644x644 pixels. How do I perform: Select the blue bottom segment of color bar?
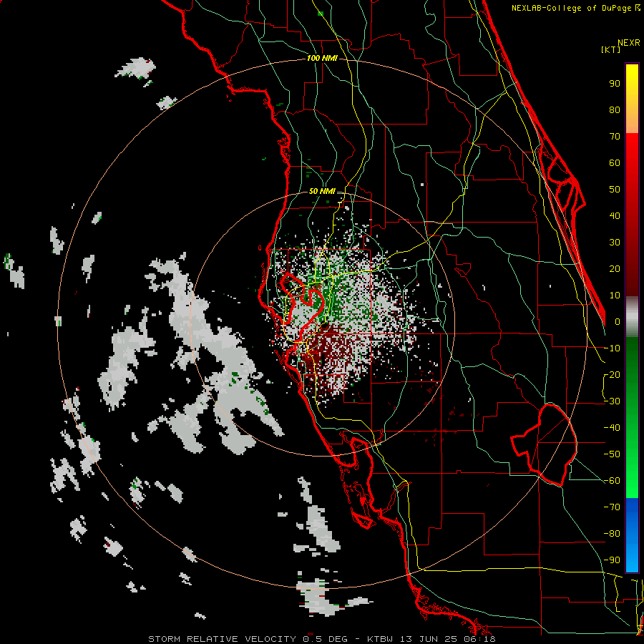coord(632,535)
